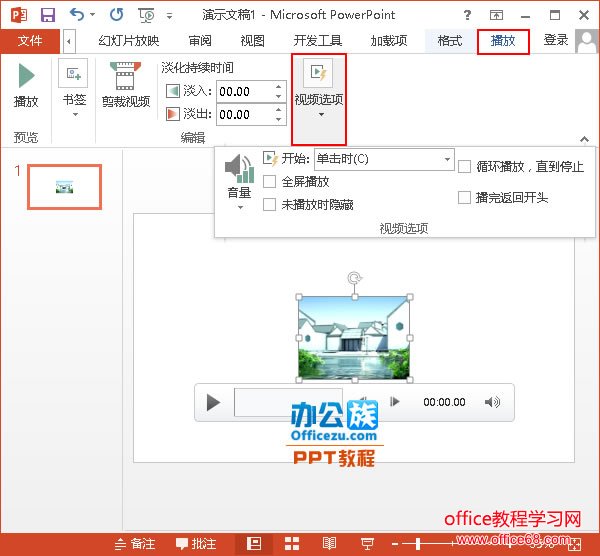This screenshot has width=600, height=556.
Task: Open the ribbon display options icon
Action: coord(496,15)
